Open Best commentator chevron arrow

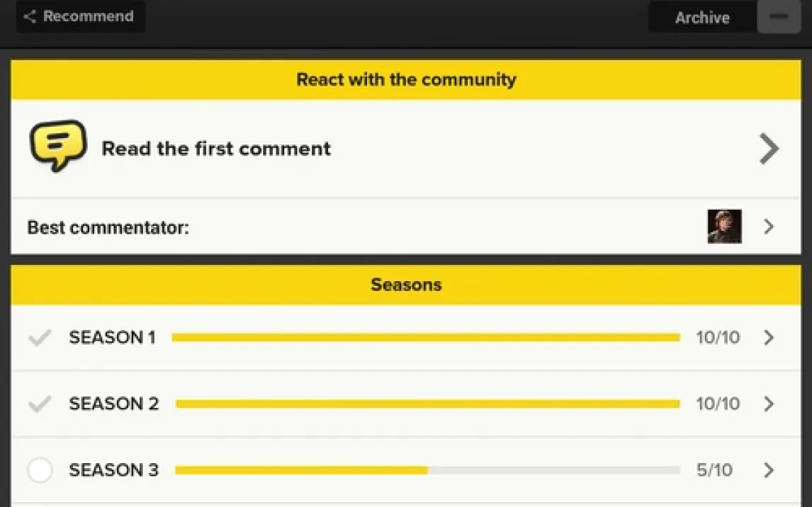pos(769,227)
